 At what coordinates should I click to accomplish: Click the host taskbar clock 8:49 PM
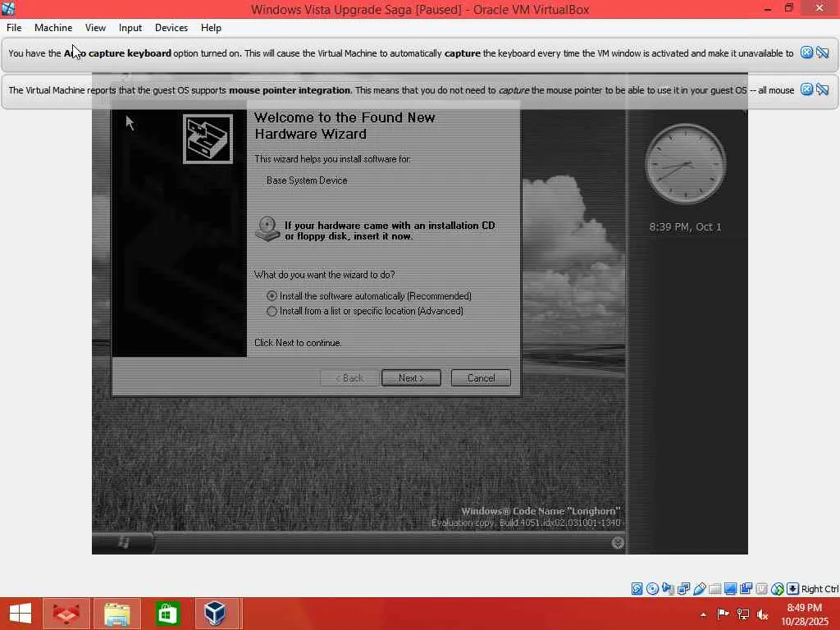(804, 608)
